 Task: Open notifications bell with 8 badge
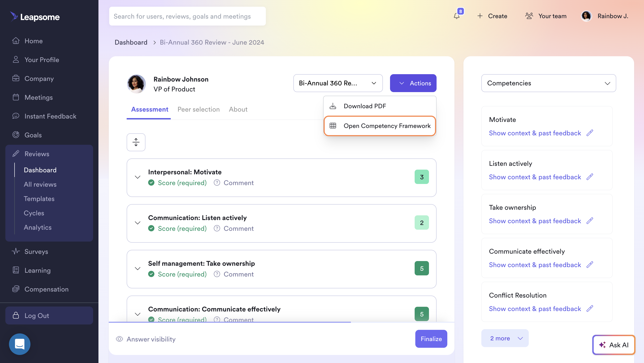[457, 16]
